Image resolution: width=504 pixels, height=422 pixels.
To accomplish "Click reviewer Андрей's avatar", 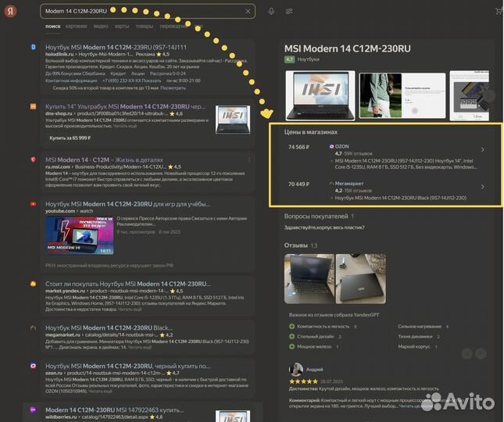I will coord(295,370).
